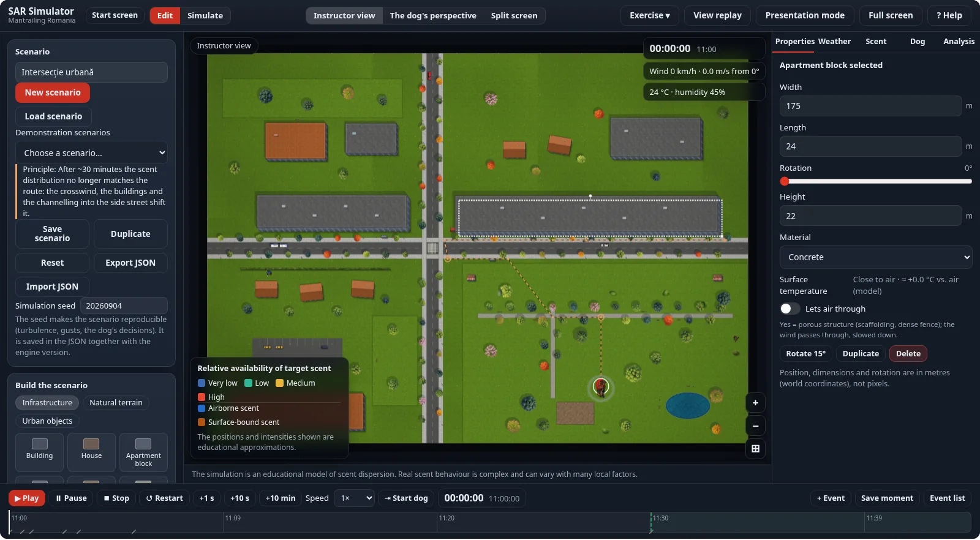
Task: Restart the simulation
Action: (164, 498)
